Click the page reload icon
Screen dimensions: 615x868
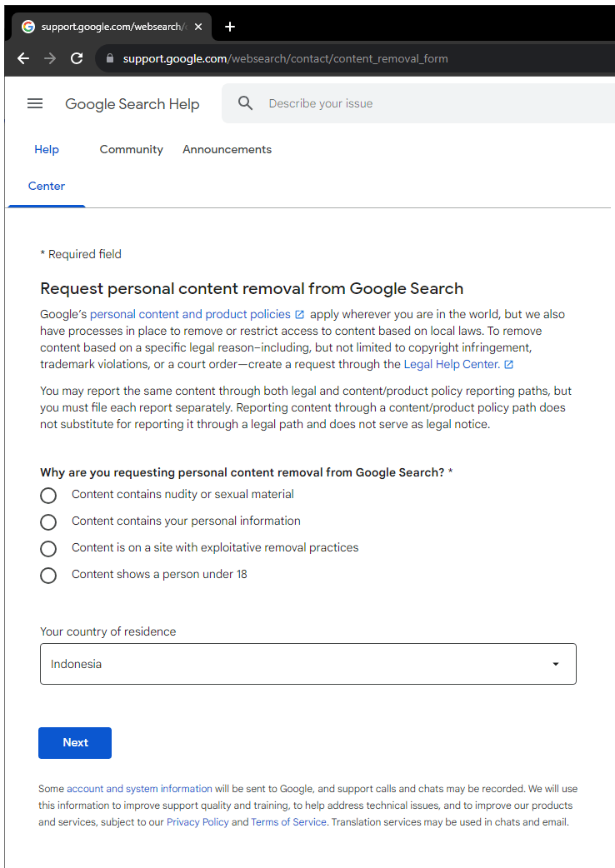76,58
